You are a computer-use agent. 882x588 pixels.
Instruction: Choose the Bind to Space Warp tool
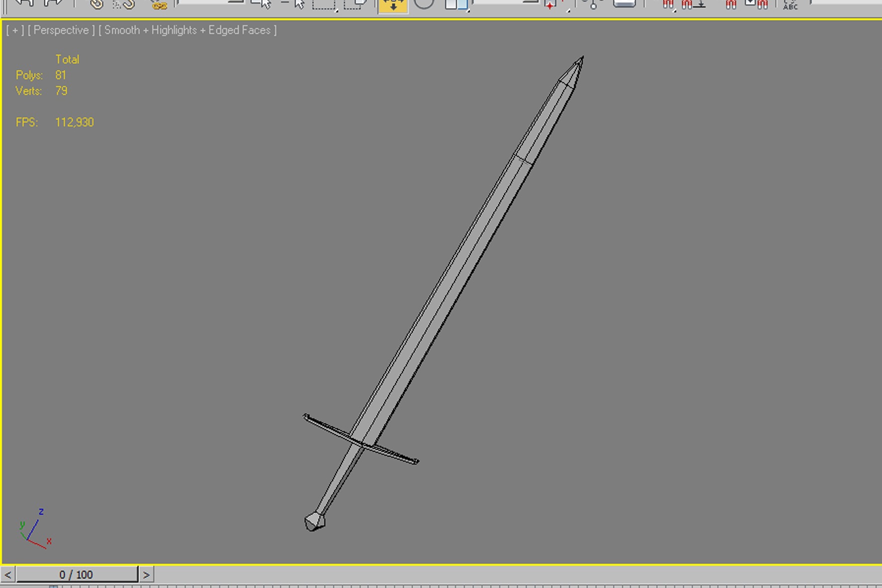(x=158, y=5)
